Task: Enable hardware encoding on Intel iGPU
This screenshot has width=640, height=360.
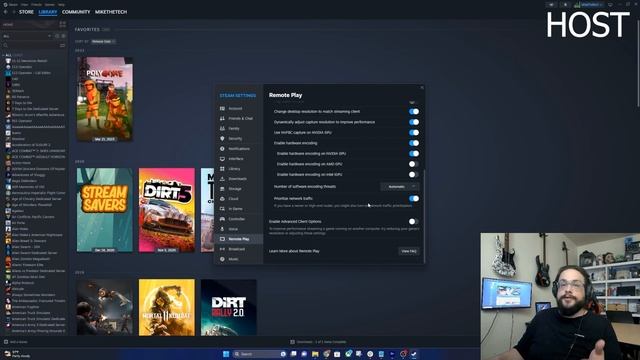Action: point(414,175)
